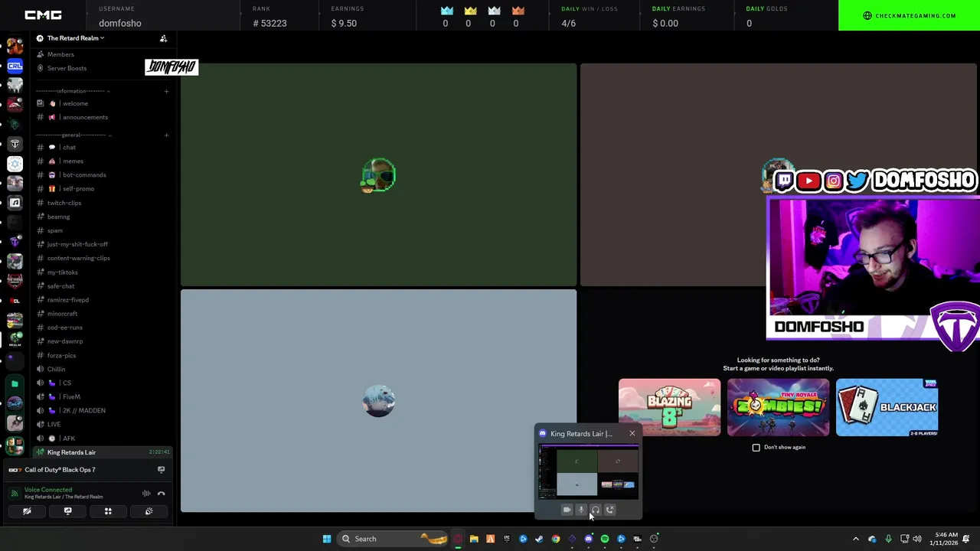The width and height of the screenshot is (980, 551).
Task: Toggle noise suppression waveform icon
Action: click(146, 494)
